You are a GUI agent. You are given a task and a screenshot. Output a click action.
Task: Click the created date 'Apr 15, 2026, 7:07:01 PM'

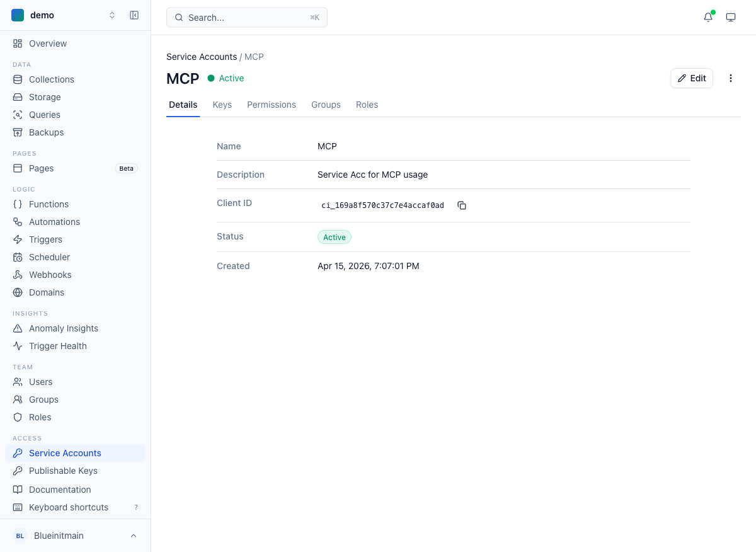pyautogui.click(x=369, y=266)
